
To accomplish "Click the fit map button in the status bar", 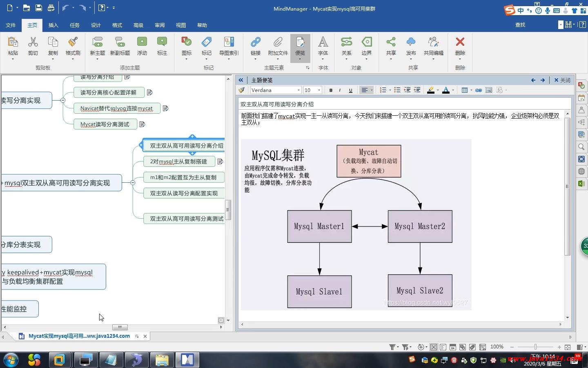I will coord(568,347).
